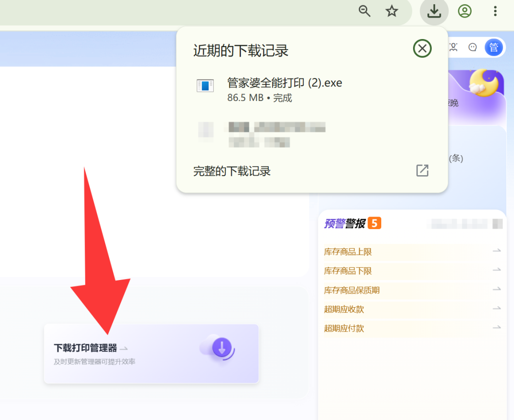
Task: Close the recent downloads popup
Action: click(x=422, y=49)
